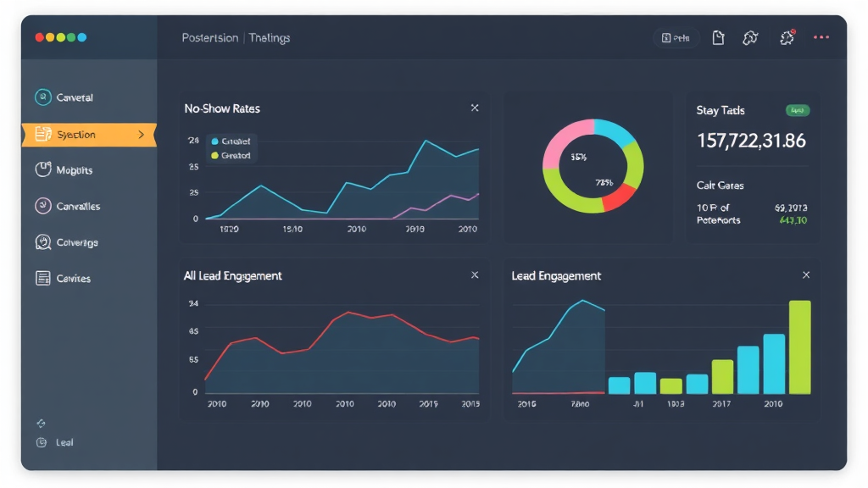Open settings gear with red notification dot

point(787,37)
